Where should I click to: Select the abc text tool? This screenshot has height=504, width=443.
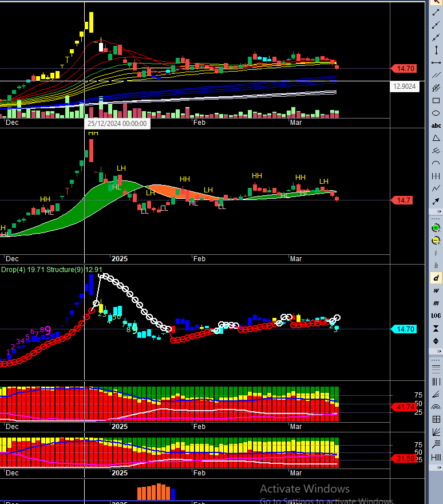tap(436, 125)
